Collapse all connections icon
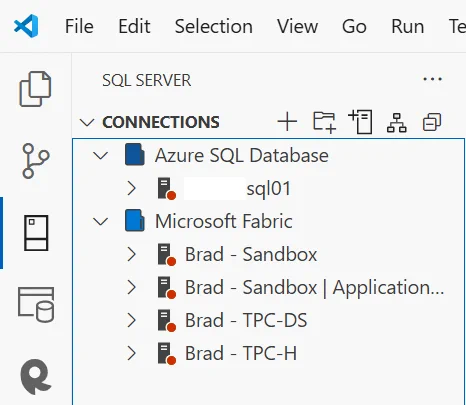The width and height of the screenshot is (466, 405). (432, 122)
